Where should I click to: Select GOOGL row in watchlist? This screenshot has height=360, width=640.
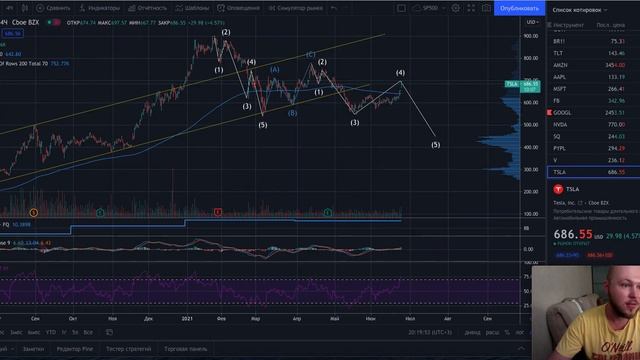pos(593,112)
